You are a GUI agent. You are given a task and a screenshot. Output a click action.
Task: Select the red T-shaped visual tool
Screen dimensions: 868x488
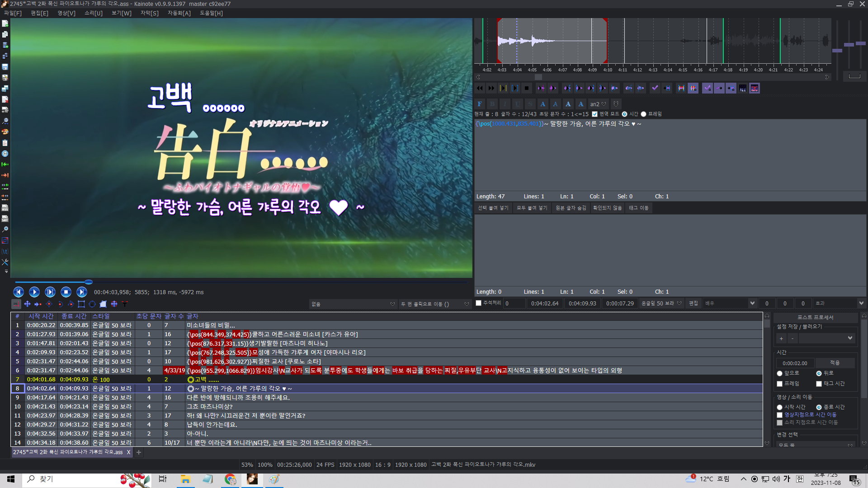pyautogui.click(x=125, y=304)
